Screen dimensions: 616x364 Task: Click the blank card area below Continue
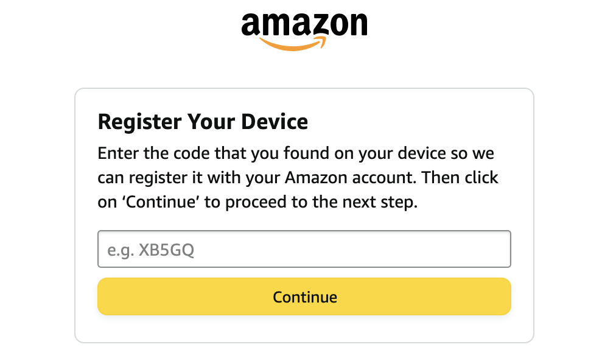point(304,329)
